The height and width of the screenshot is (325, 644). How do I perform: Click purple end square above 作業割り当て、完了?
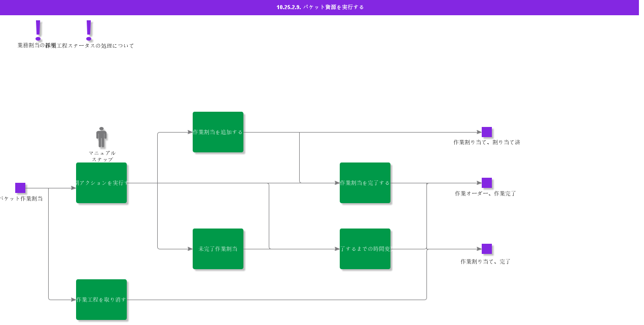487,249
